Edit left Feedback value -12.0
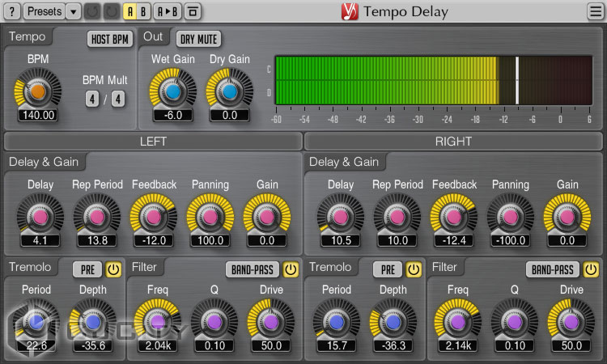 click(x=154, y=240)
